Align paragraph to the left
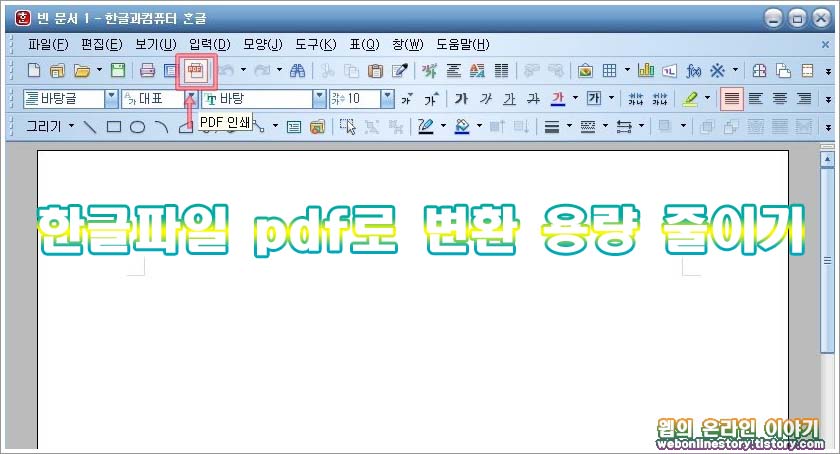The height and width of the screenshot is (454, 840). (x=756, y=99)
